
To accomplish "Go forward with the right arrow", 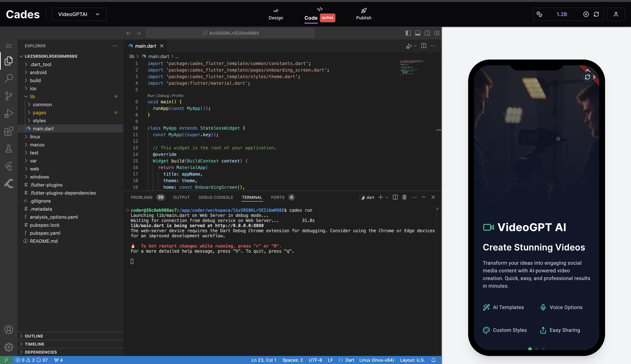I will click(138, 33).
